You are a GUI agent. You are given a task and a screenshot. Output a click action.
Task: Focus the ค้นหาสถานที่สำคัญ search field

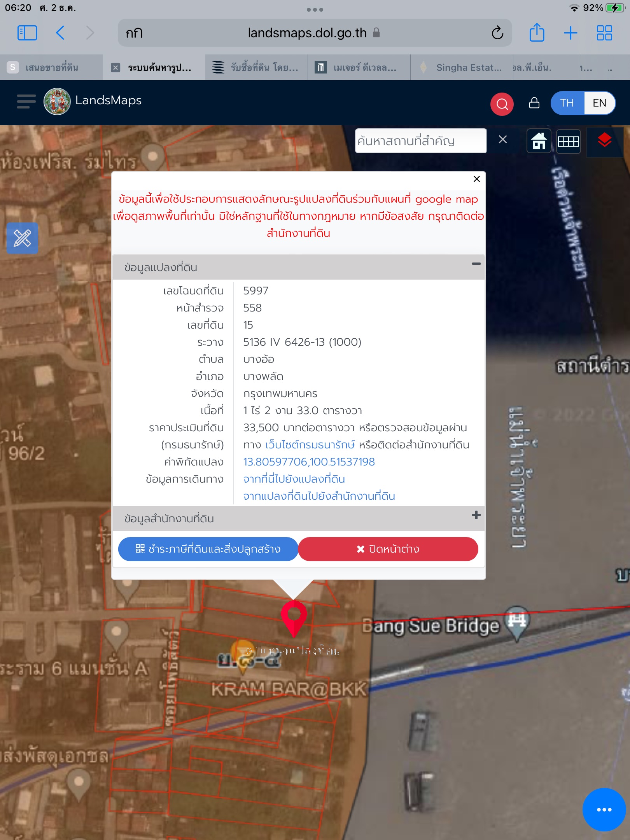tap(420, 141)
